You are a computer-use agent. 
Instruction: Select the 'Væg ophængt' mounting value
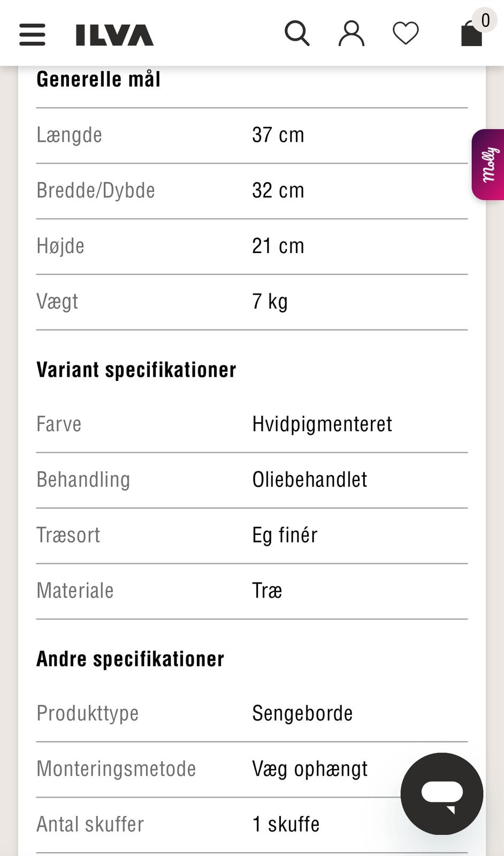309,768
